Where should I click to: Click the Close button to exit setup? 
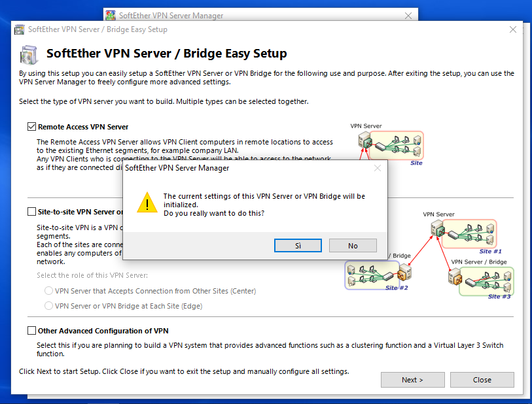[482, 380]
